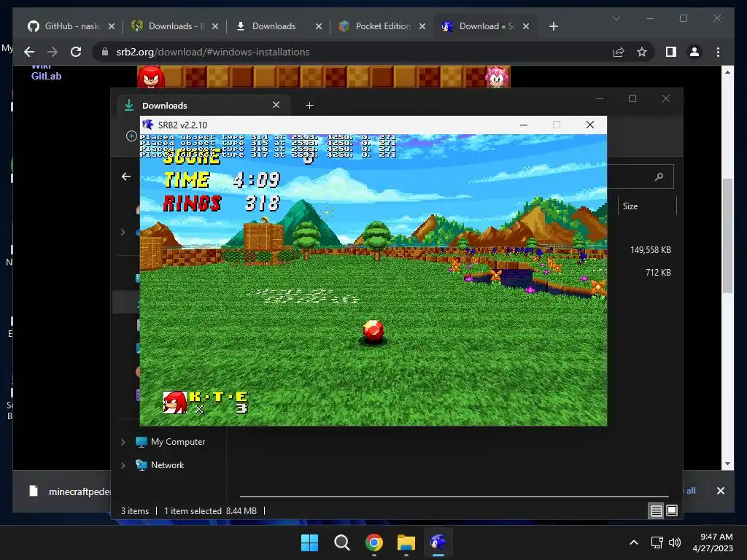
Task: Go forward in Chrome browser
Action: pos(53,52)
